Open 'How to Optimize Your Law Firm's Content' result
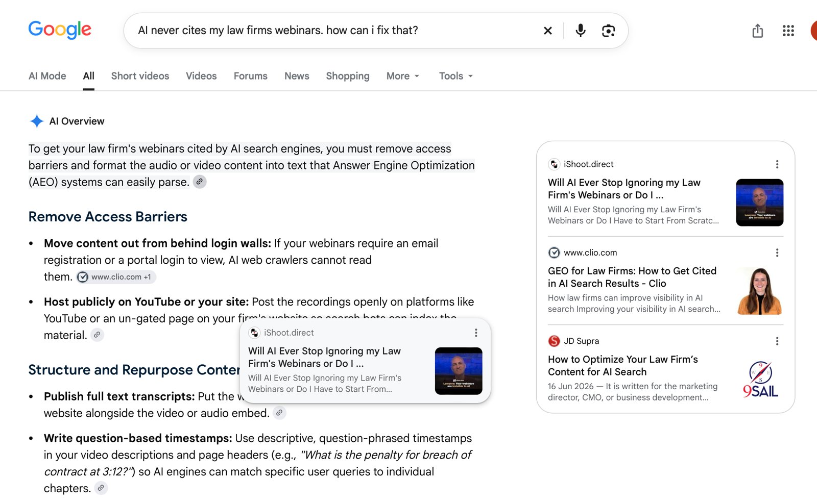This screenshot has height=504, width=817. pos(623,365)
